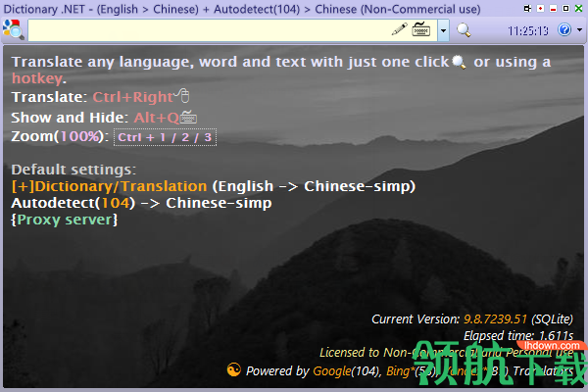
Task: Open the Dictionary .NET logo menu
Action: (x=14, y=29)
